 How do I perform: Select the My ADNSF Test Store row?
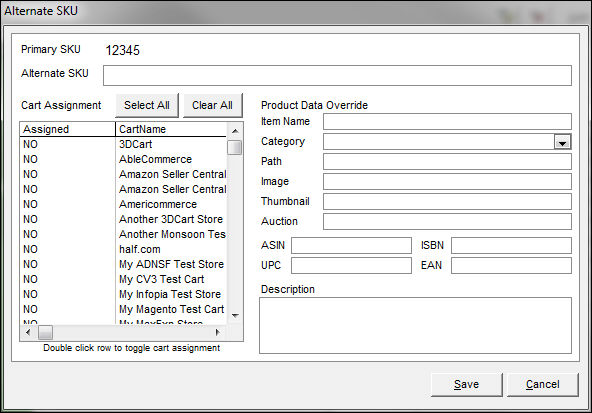tap(123, 264)
